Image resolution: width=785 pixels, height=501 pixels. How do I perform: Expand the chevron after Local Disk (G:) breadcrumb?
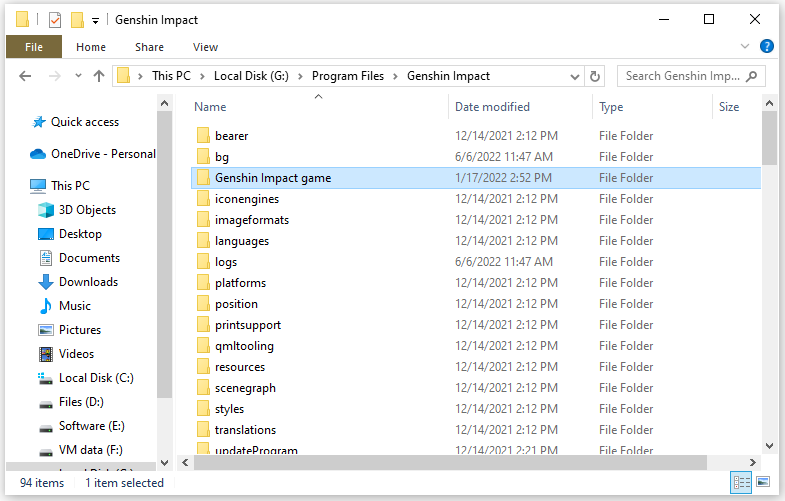(300, 77)
